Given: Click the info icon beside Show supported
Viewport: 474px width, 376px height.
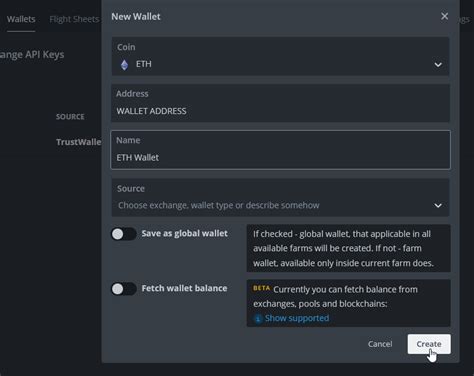Looking at the screenshot, I should [258, 318].
